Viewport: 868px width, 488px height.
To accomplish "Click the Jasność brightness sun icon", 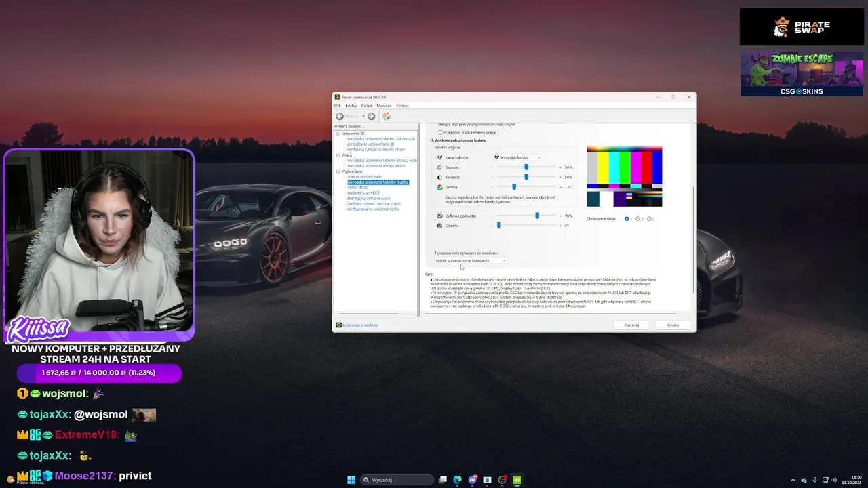I will 439,167.
